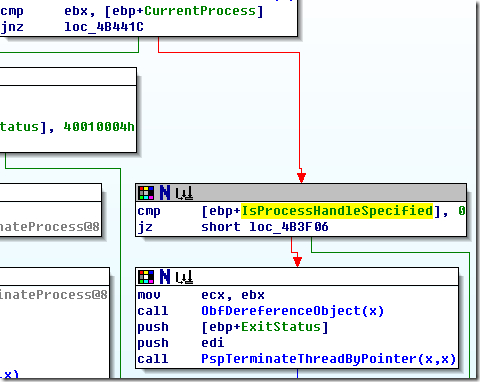Follow the loc_4B3F06 jump target
The height and width of the screenshot is (382, 480).
click(289, 227)
